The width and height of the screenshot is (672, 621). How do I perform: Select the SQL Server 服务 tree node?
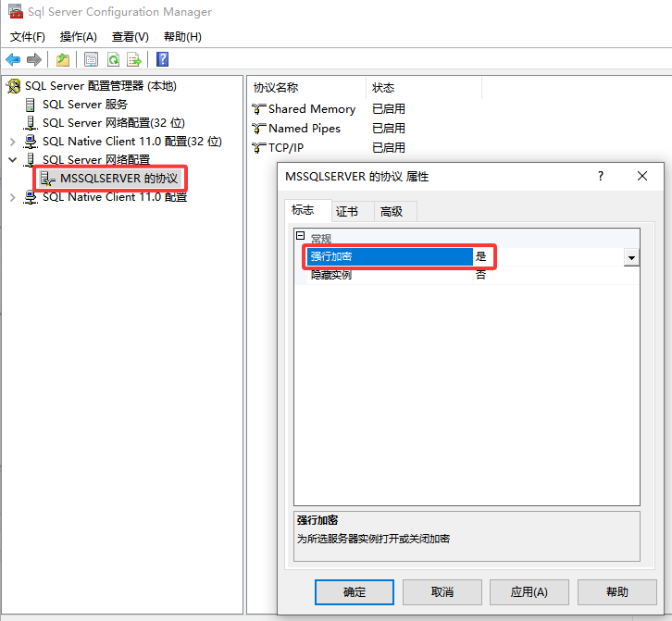(x=84, y=105)
